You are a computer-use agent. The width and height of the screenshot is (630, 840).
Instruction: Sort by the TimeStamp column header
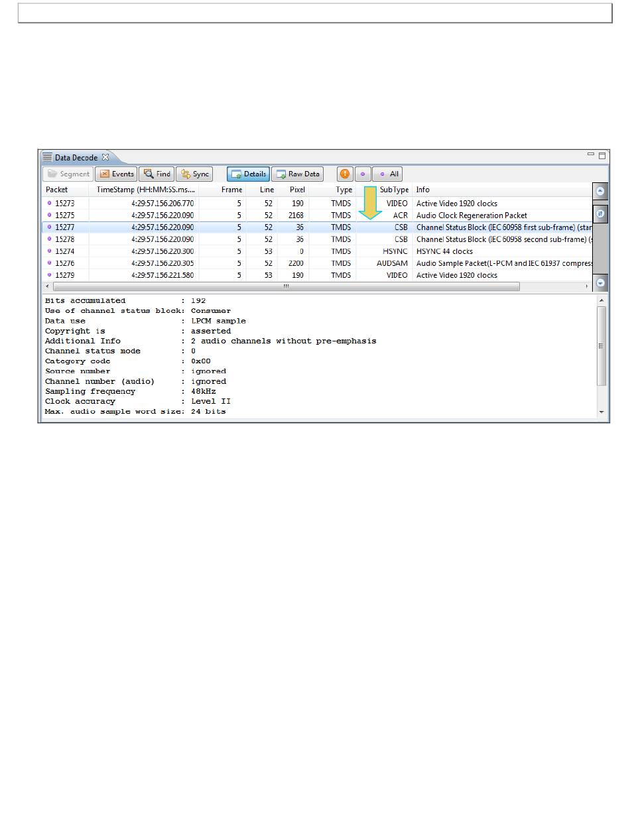click(x=146, y=190)
